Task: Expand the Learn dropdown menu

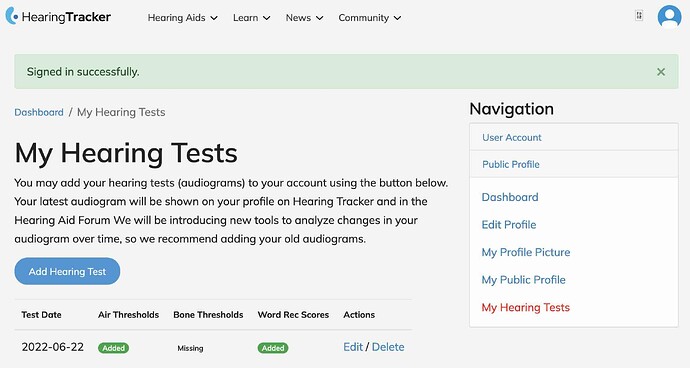Action: click(x=252, y=18)
